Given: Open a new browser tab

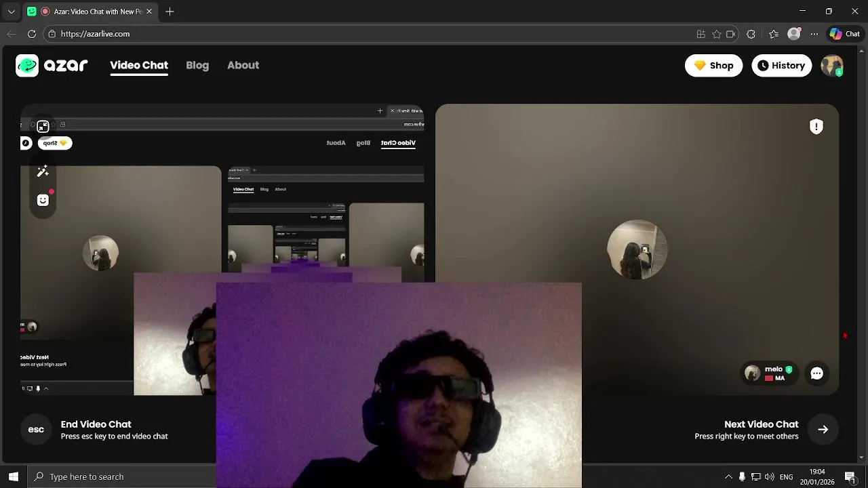Looking at the screenshot, I should click(x=170, y=12).
